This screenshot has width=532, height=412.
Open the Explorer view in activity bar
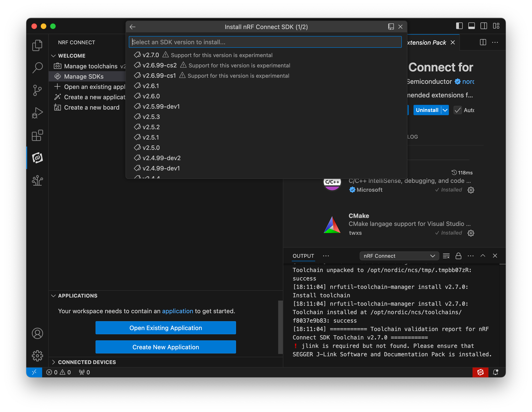click(37, 45)
